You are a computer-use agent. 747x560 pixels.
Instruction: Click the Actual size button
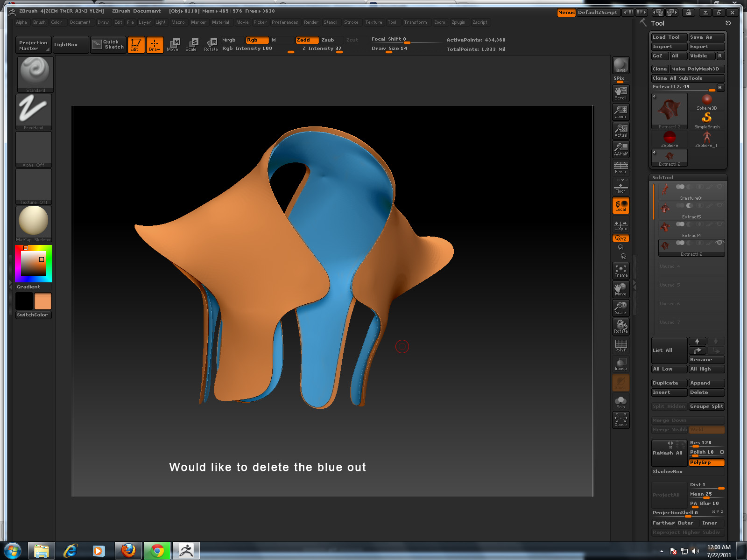click(620, 130)
